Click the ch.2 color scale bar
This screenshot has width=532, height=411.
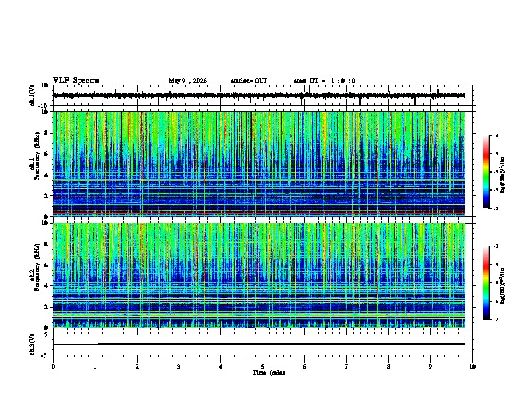[486, 283]
